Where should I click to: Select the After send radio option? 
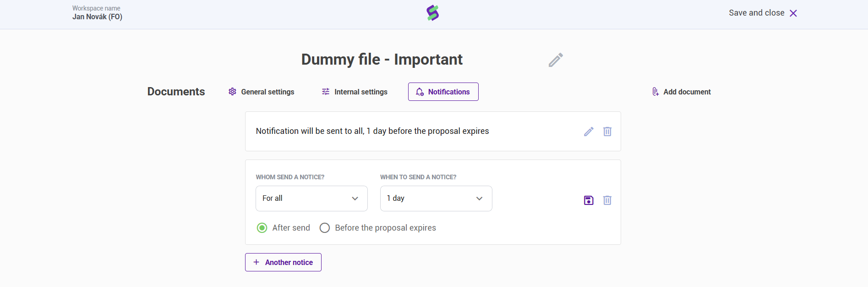(x=262, y=228)
